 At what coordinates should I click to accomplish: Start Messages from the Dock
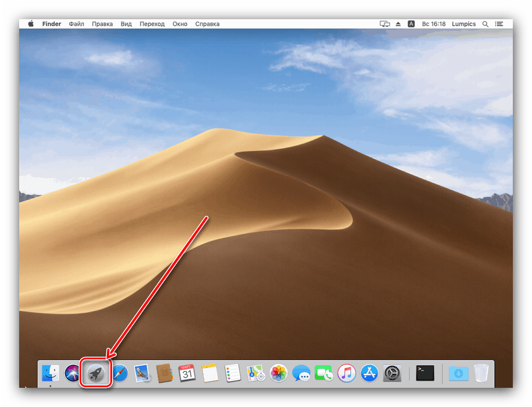(301, 373)
